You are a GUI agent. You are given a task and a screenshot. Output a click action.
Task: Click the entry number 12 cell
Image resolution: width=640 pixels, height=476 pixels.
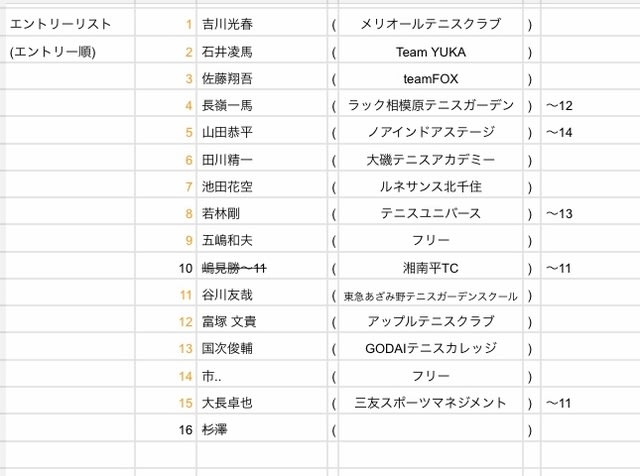166,322
